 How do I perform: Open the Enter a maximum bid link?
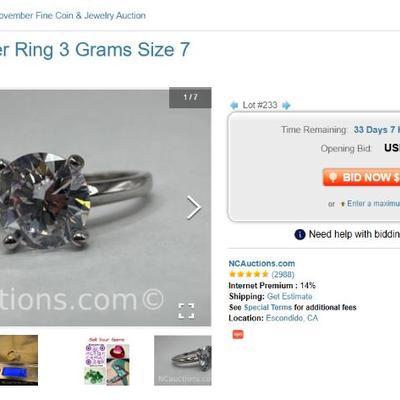(x=373, y=203)
